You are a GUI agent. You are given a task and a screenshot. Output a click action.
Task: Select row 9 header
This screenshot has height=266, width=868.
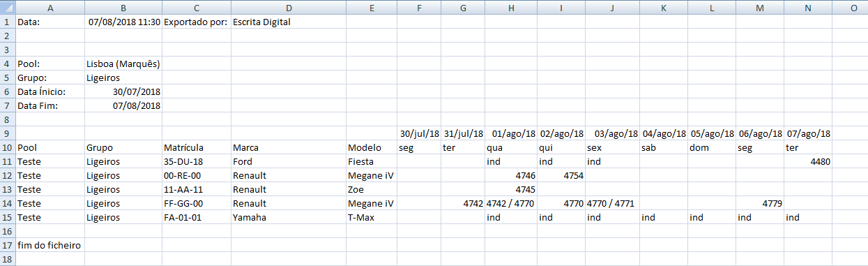click(7, 133)
